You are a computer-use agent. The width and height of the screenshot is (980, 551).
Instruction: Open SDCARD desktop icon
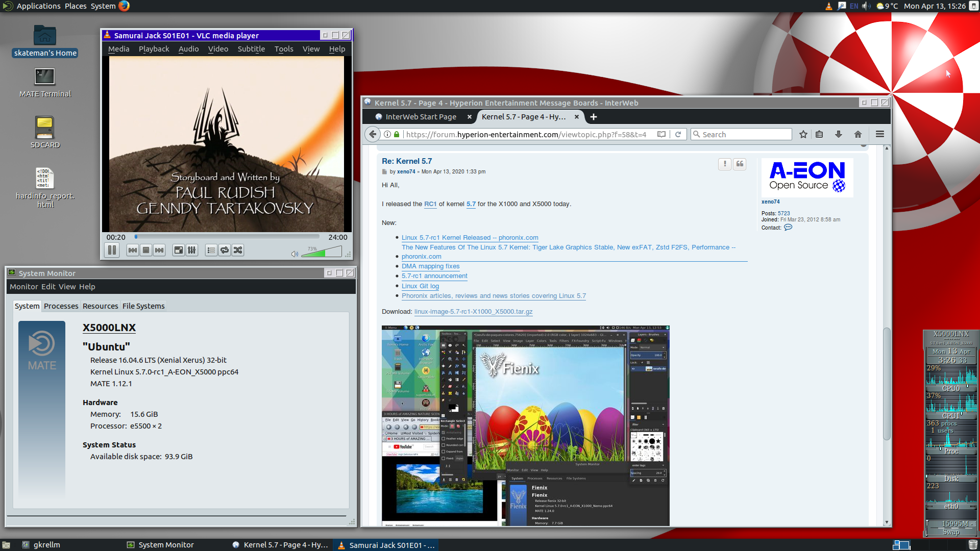click(x=45, y=132)
